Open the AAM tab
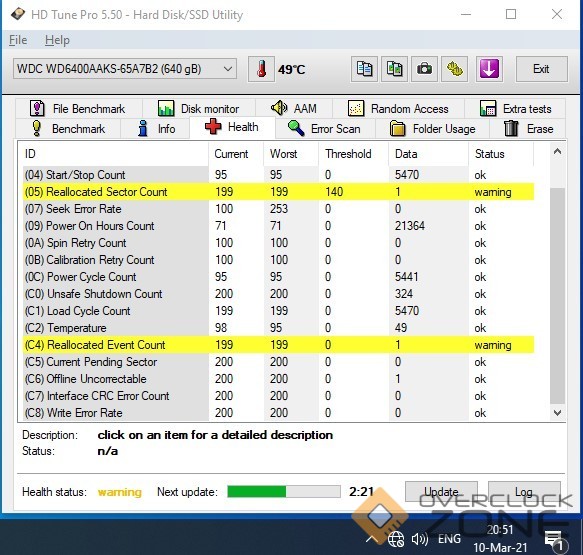This screenshot has width=583, height=555. 294,109
